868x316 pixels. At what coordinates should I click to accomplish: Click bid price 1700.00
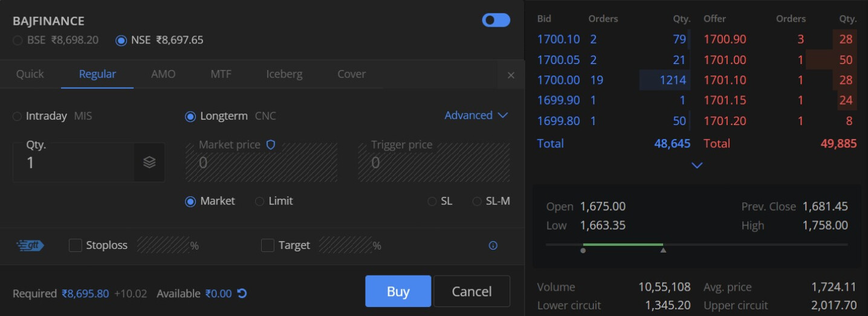coord(559,80)
